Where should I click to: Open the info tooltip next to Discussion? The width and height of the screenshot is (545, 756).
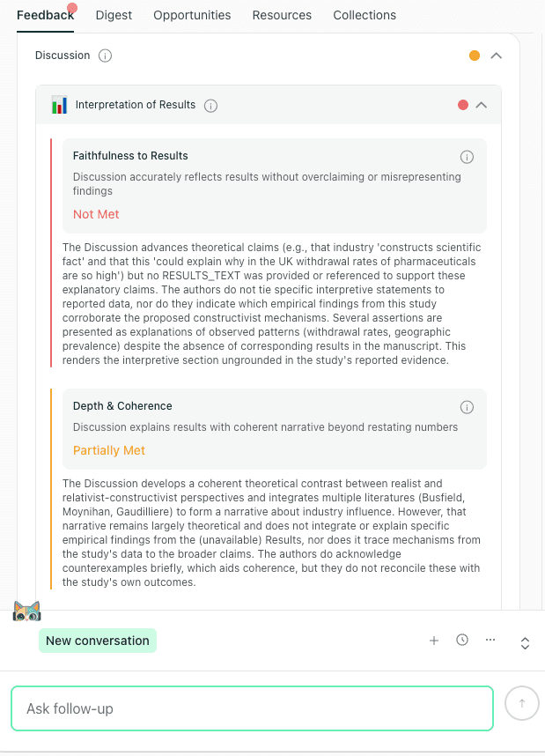(x=104, y=56)
